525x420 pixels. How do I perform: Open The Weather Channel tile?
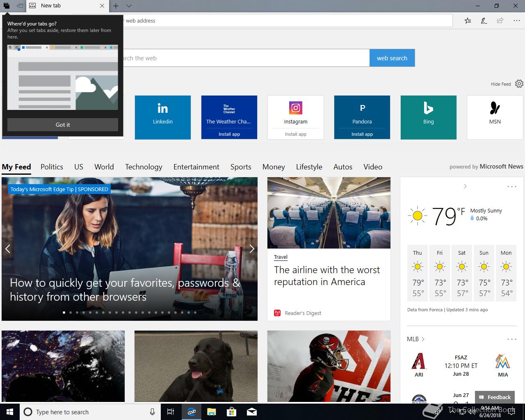pos(229,112)
